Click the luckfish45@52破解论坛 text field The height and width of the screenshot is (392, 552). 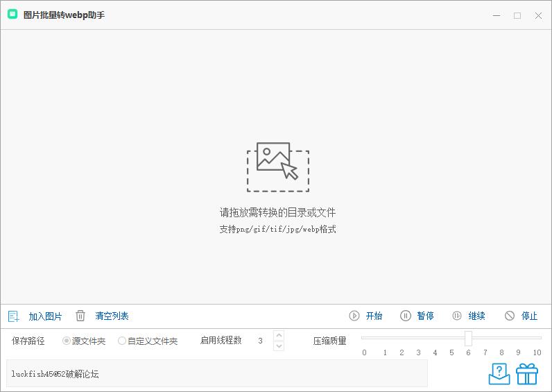(217, 373)
